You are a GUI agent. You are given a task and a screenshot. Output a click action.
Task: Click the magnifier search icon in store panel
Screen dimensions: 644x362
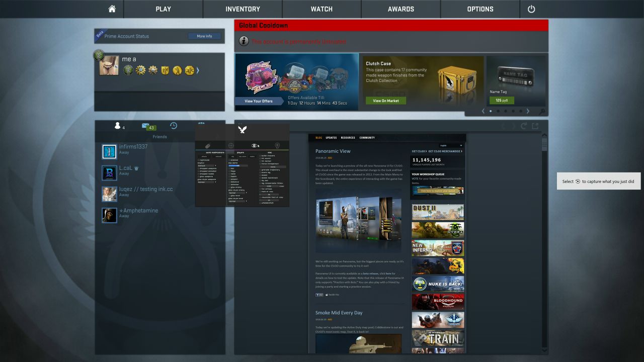[542, 112]
